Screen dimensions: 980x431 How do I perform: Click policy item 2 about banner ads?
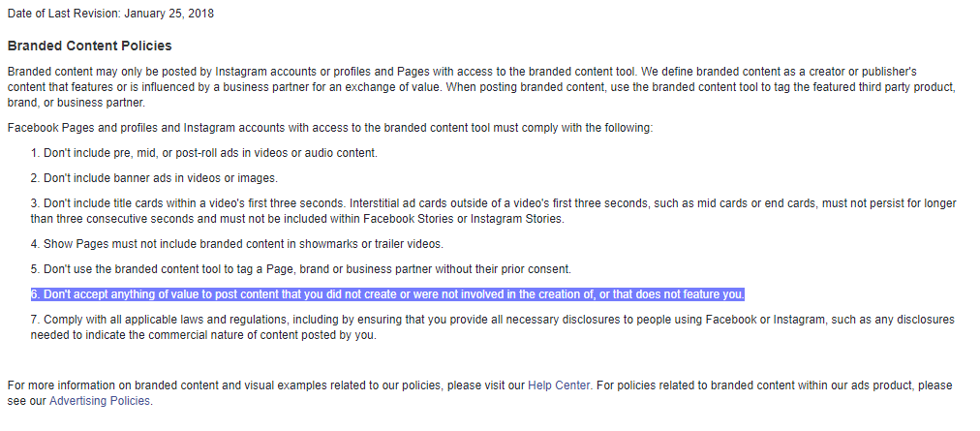[x=154, y=178]
